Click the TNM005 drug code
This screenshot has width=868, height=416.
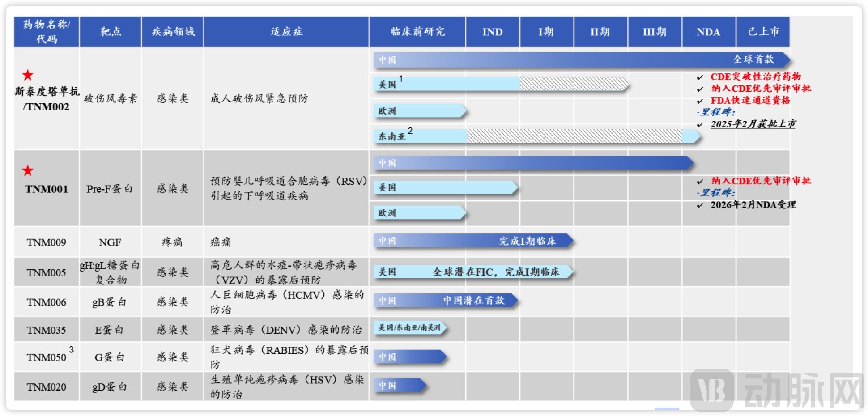coord(47,272)
